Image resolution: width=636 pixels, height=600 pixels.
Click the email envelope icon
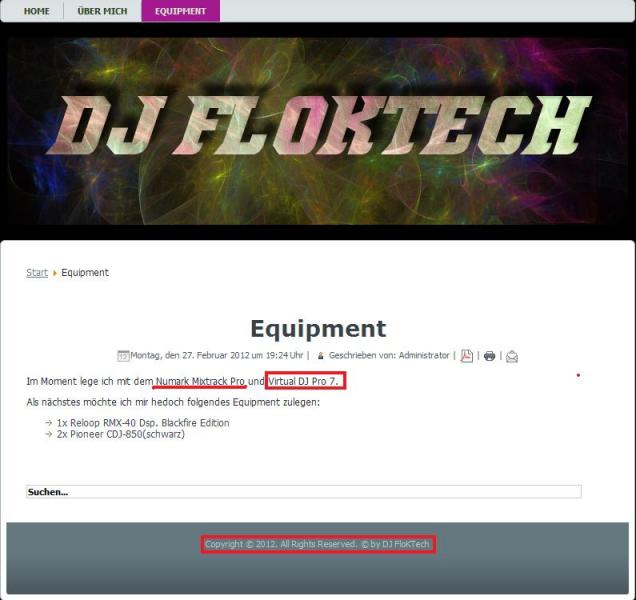(512, 356)
